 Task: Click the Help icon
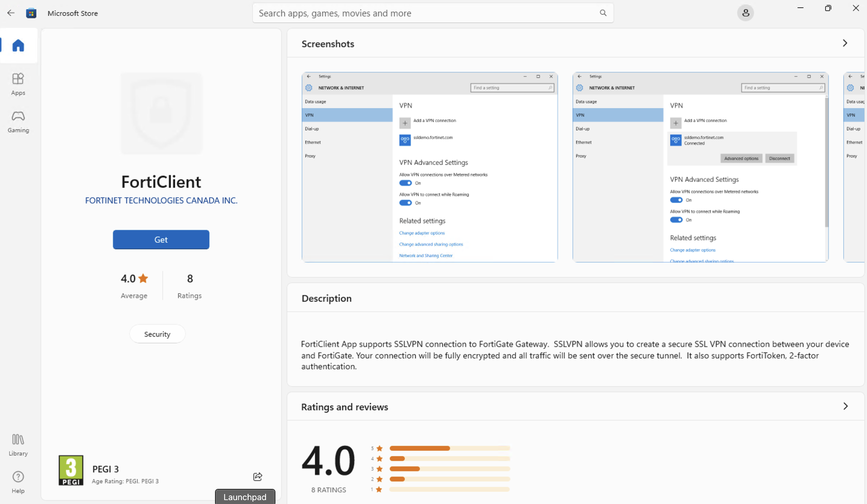[x=18, y=482]
